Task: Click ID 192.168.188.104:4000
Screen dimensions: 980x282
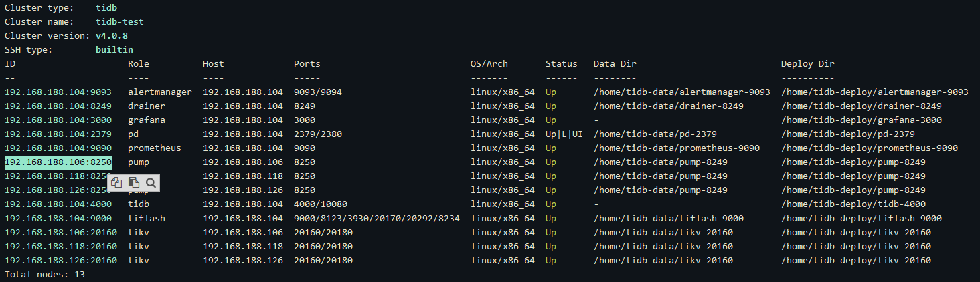Action: coord(58,204)
